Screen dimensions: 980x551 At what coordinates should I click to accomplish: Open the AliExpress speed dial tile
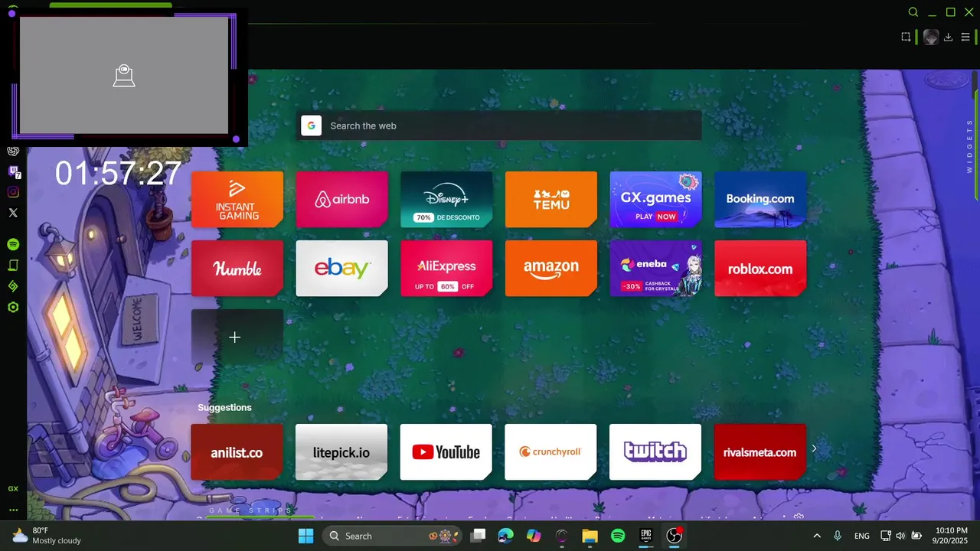[x=446, y=269]
